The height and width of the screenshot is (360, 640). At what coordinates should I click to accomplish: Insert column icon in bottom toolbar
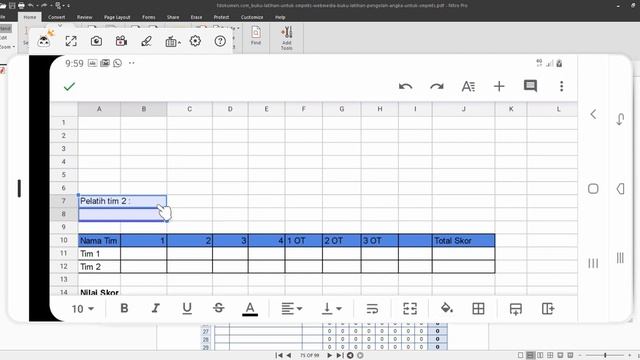[548, 309]
